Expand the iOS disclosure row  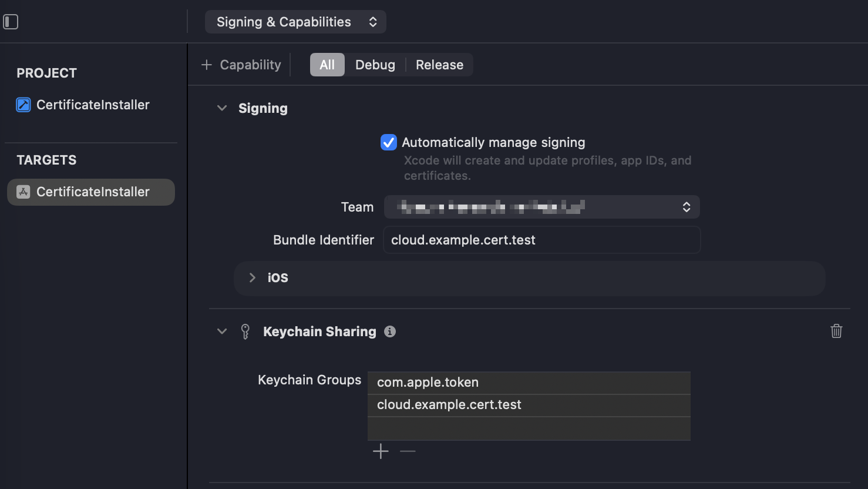coord(253,277)
